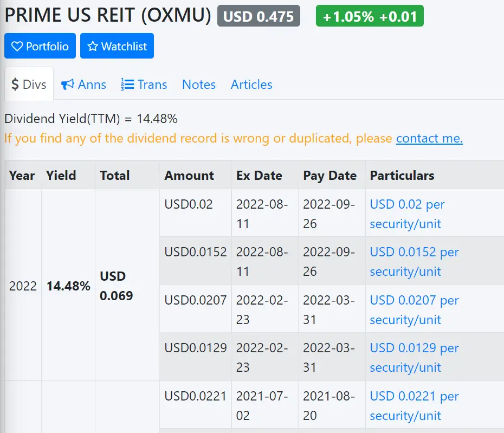Open 'USD 0.0207 per security/unit' link

click(415, 309)
